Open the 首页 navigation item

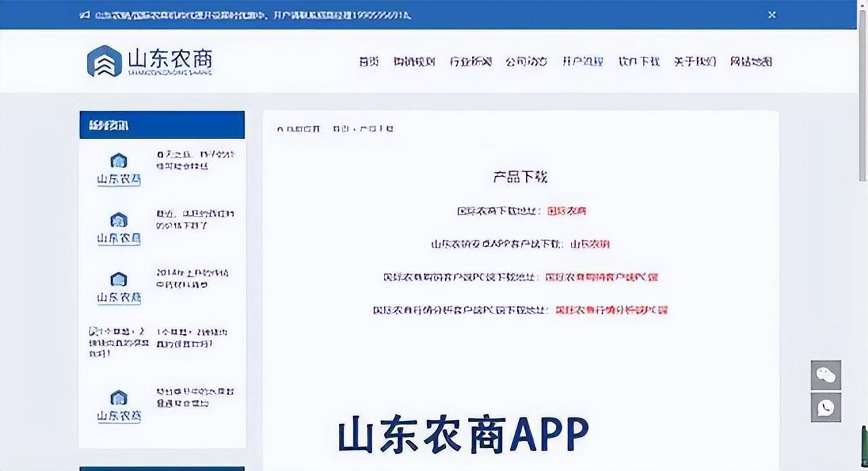[x=369, y=61]
